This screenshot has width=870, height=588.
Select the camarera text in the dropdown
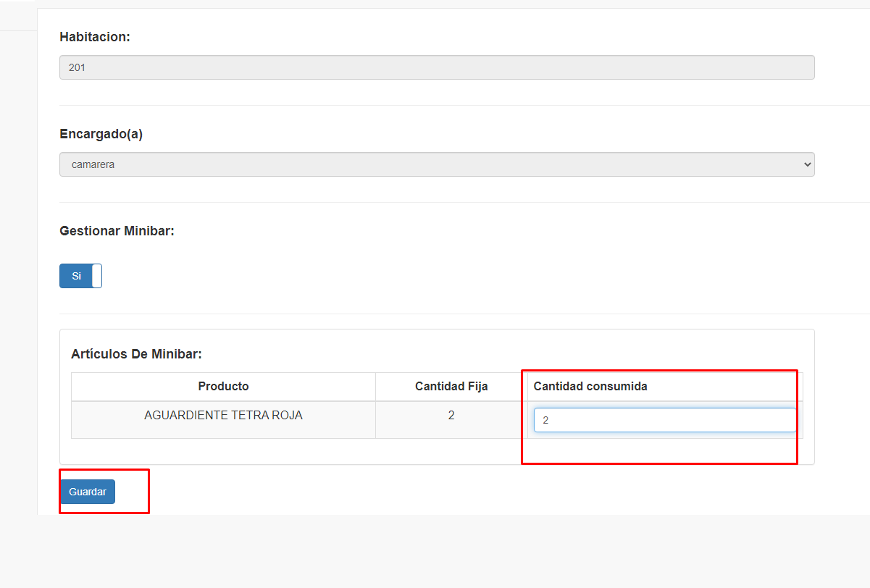[93, 164]
